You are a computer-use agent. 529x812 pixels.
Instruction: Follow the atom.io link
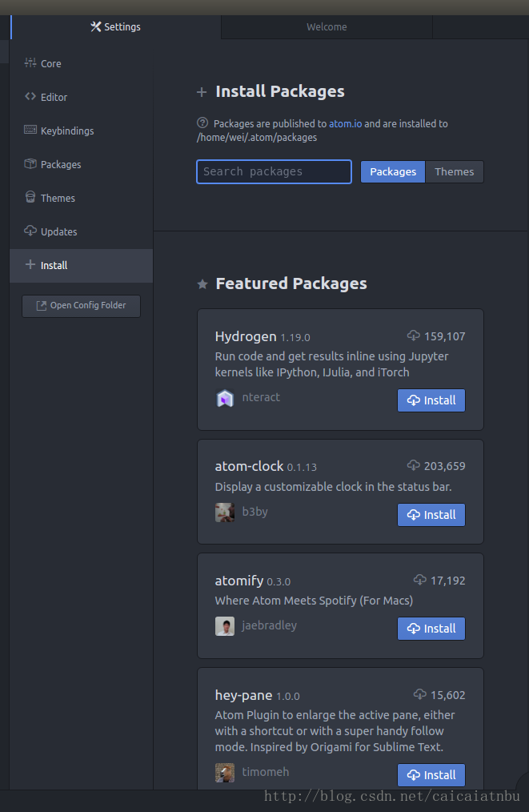pyautogui.click(x=346, y=124)
